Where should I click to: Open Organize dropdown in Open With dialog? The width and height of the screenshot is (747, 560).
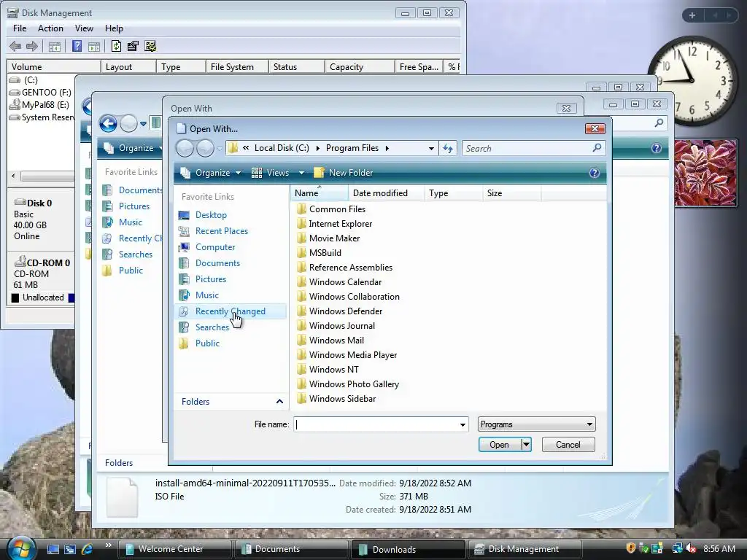coord(210,173)
